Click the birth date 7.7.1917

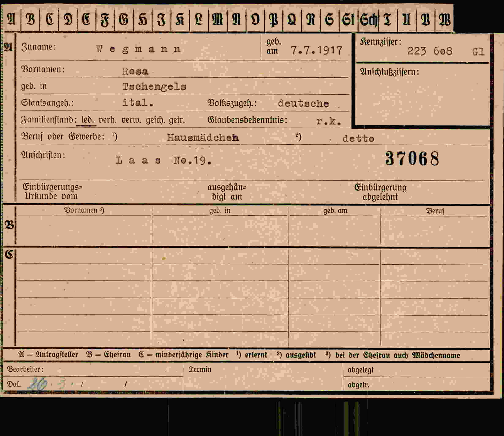click(317, 51)
